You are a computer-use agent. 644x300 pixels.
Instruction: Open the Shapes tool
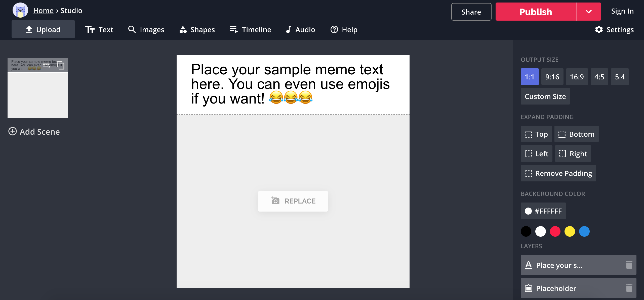point(197,30)
